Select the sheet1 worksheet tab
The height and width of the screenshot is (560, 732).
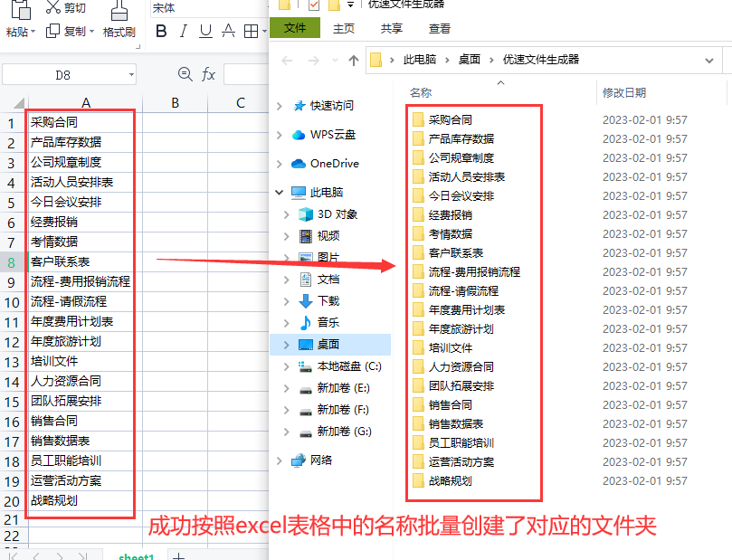coord(137,555)
